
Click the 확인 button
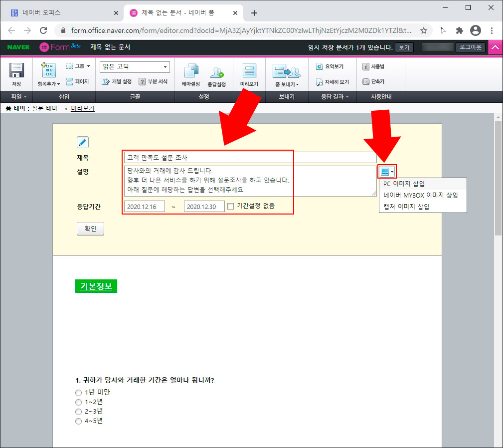click(x=90, y=228)
